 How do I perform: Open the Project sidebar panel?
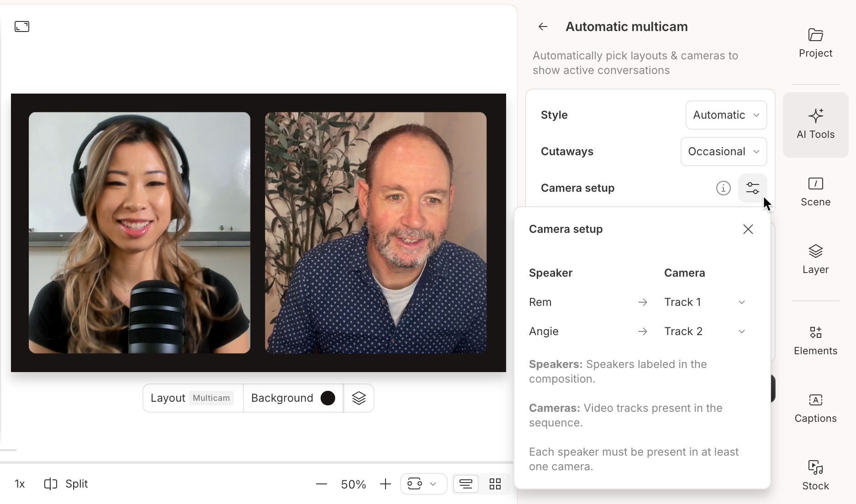pos(815,43)
